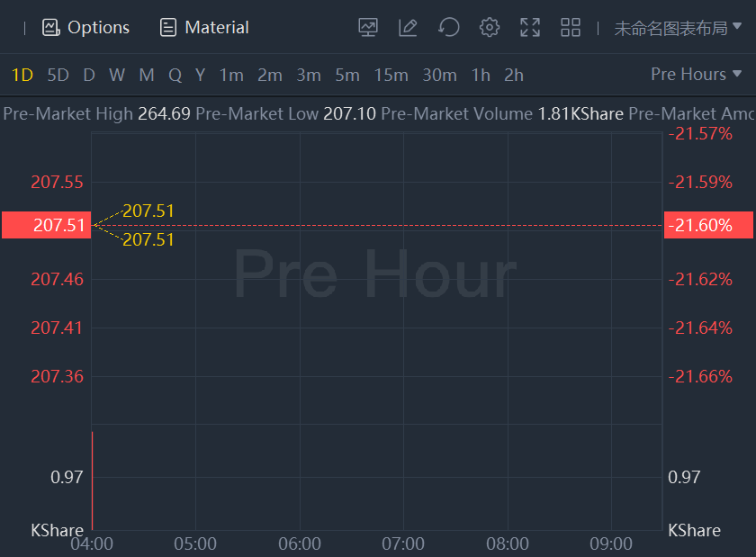
Task: Toggle fullscreen chart view
Action: tap(530, 28)
